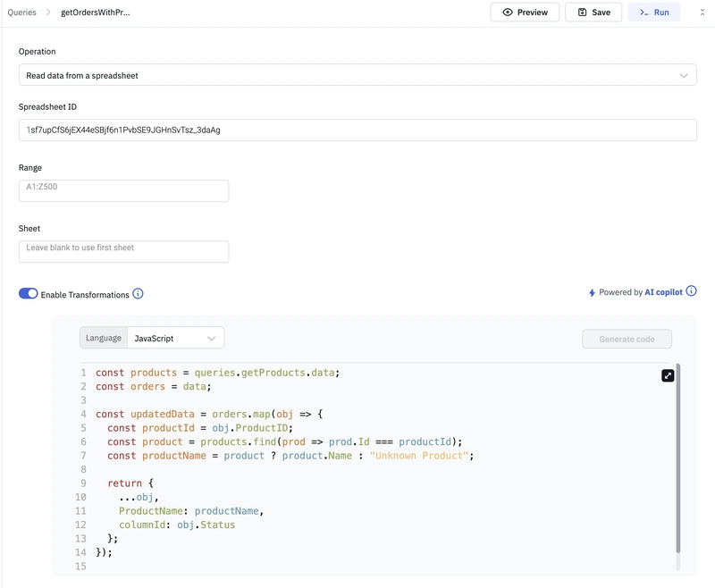Select the getOrdersWithPr... query name
Image resolution: width=715 pixels, height=588 pixels.
[x=96, y=13]
